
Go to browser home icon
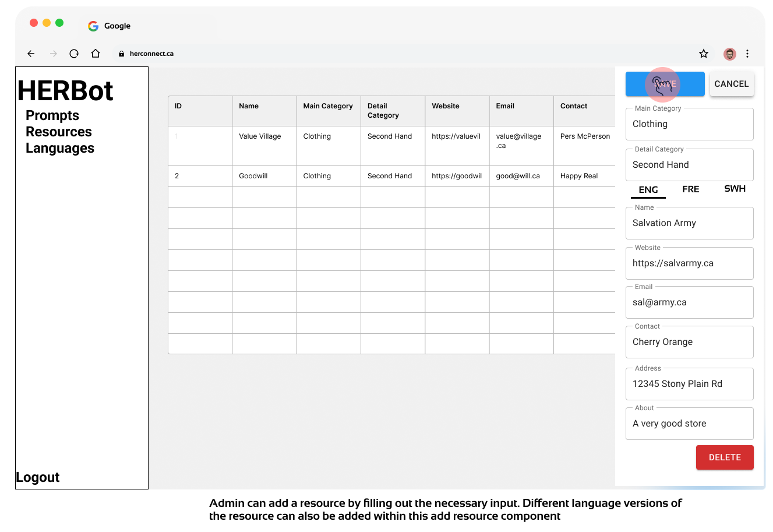96,54
